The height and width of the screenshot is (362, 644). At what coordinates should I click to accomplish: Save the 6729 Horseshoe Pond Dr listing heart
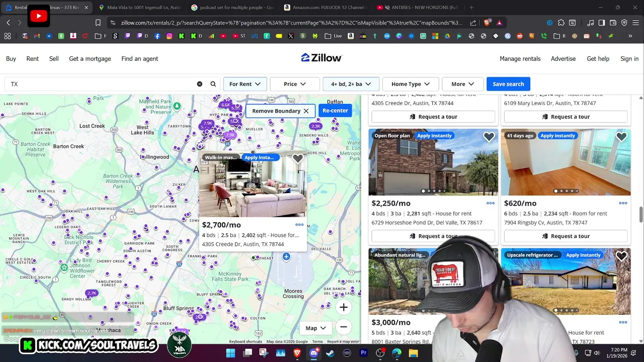coord(489,137)
